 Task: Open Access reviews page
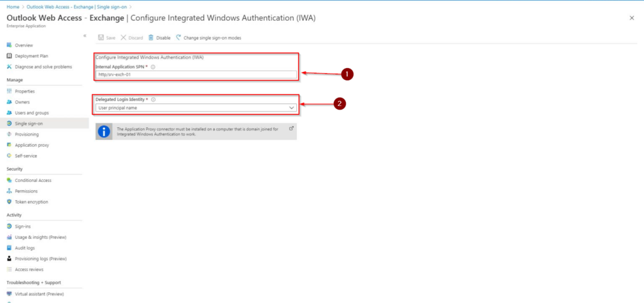pyautogui.click(x=29, y=269)
